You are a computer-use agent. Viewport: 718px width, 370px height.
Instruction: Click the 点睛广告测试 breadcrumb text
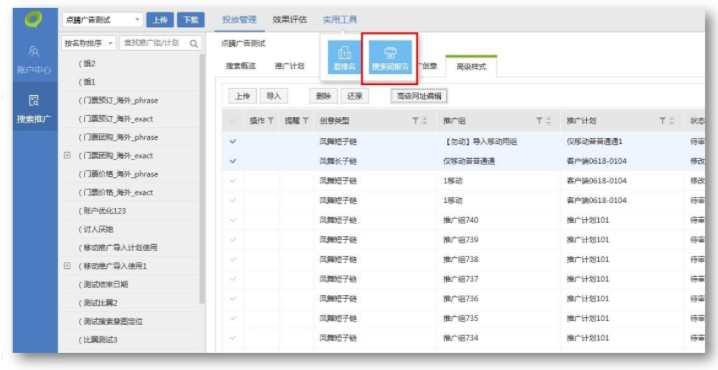[243, 44]
